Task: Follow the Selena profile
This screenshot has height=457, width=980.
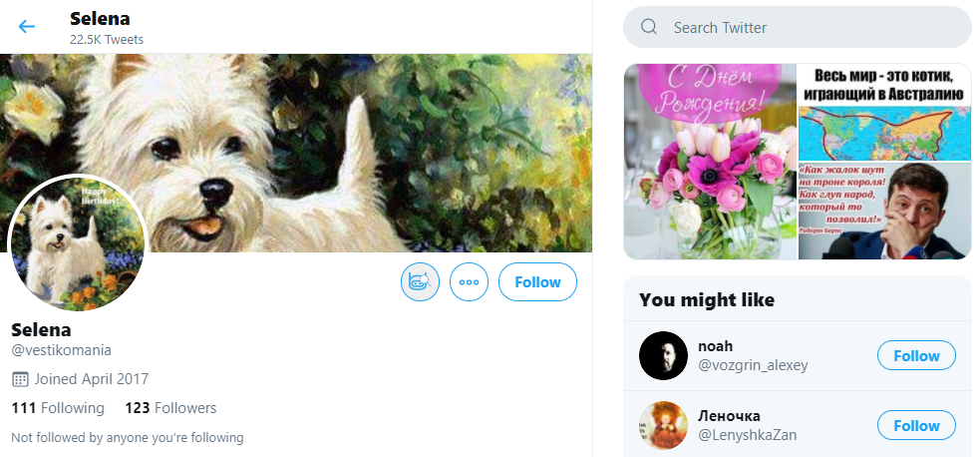Action: [537, 282]
